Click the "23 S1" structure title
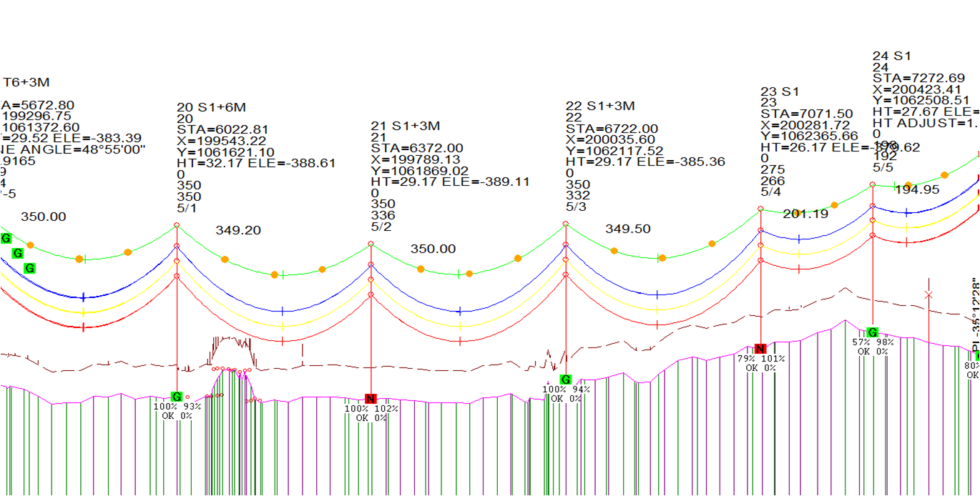Screen dimensions: 980x496 pos(780,91)
